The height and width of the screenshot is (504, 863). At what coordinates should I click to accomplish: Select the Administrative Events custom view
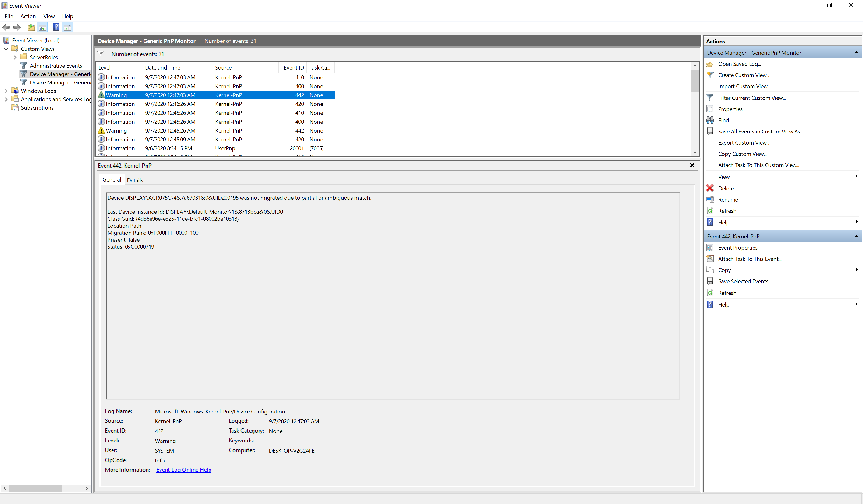point(56,66)
